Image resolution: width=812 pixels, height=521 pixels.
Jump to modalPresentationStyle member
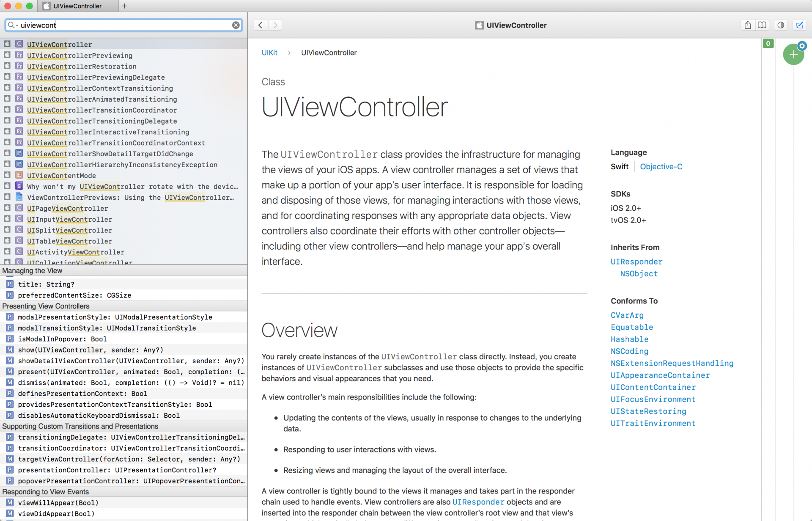pos(123,317)
